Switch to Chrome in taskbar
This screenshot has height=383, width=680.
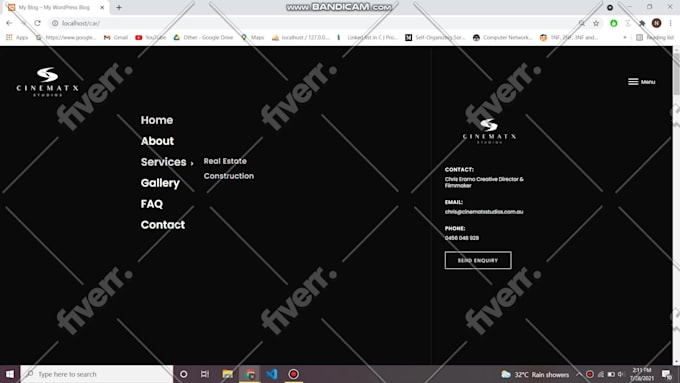click(x=250, y=374)
